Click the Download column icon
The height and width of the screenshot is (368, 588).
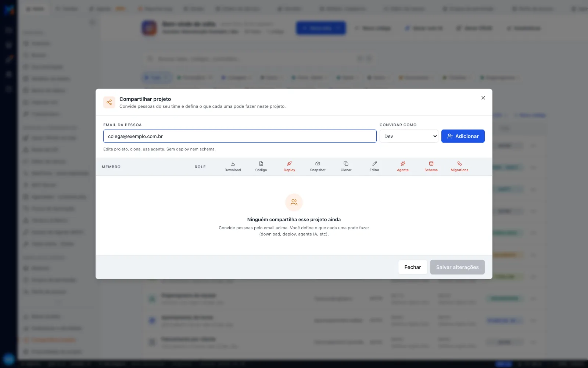click(233, 164)
